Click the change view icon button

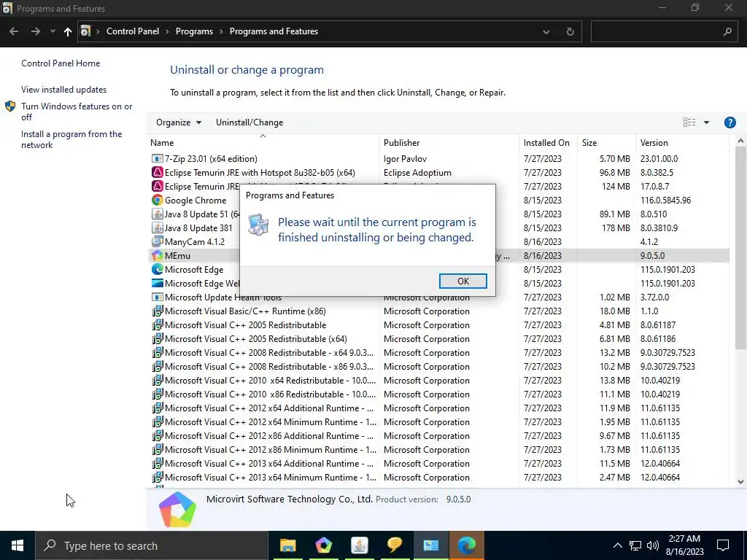click(689, 122)
